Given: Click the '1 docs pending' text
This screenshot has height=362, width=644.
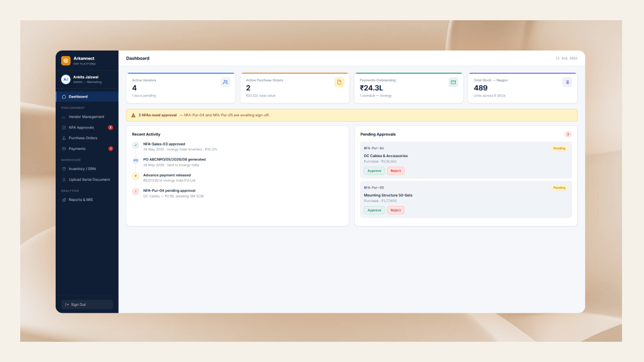Looking at the screenshot, I should click(x=144, y=96).
